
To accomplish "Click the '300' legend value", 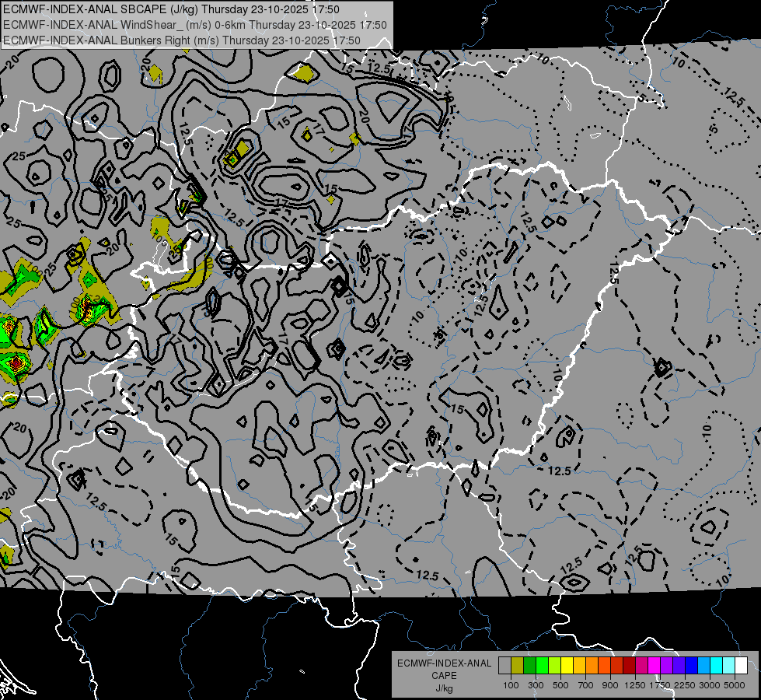I will [x=536, y=685].
